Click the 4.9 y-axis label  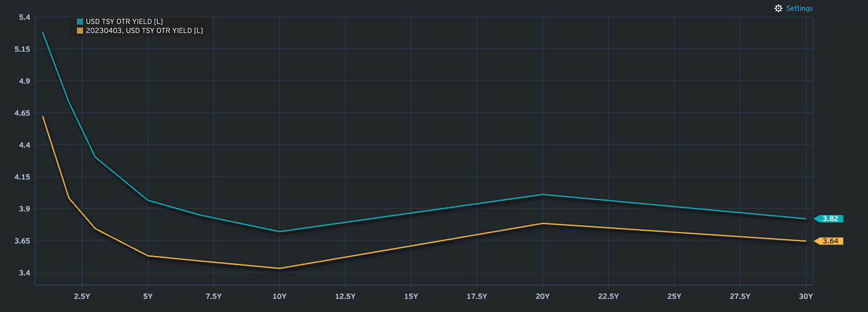24,81
